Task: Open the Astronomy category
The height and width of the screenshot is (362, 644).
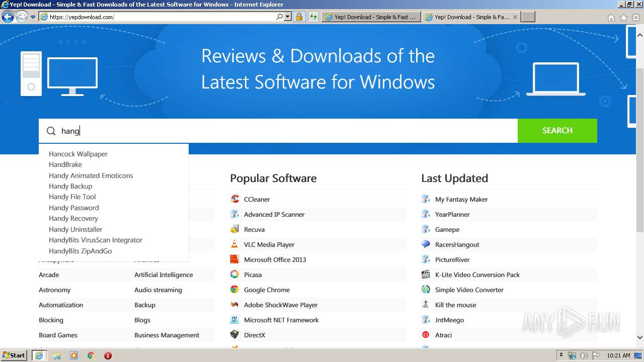Action: [x=54, y=290]
